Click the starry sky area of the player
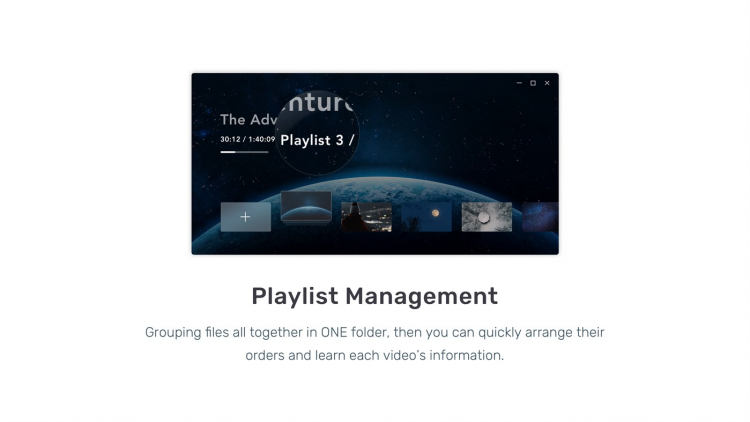Image resolution: width=750 pixels, height=422 pixels. 450,120
